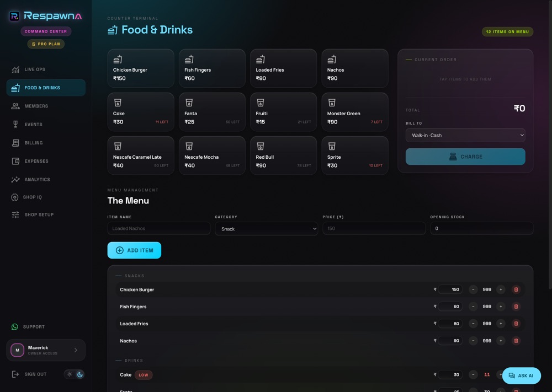Go to Members section

(x=46, y=106)
